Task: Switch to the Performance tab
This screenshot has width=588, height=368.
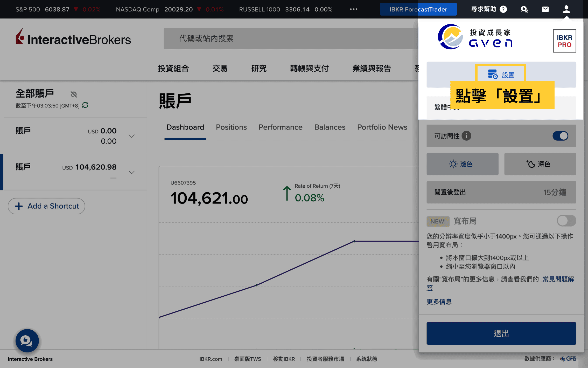Action: [x=281, y=127]
